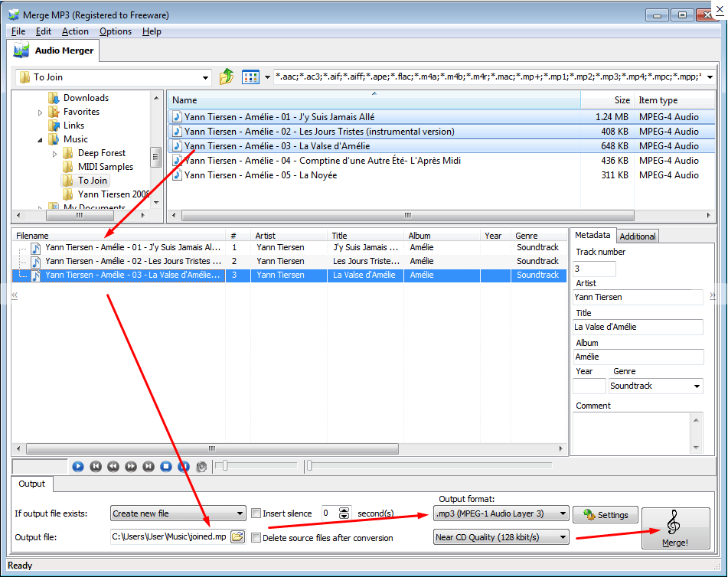Screen dimensions: 728x577
Task: Play the selected track
Action: click(78, 467)
